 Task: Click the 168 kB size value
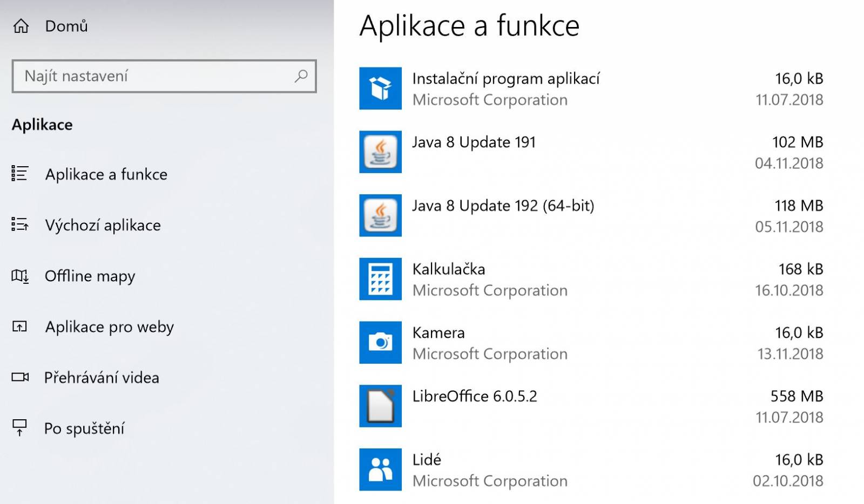tap(801, 269)
